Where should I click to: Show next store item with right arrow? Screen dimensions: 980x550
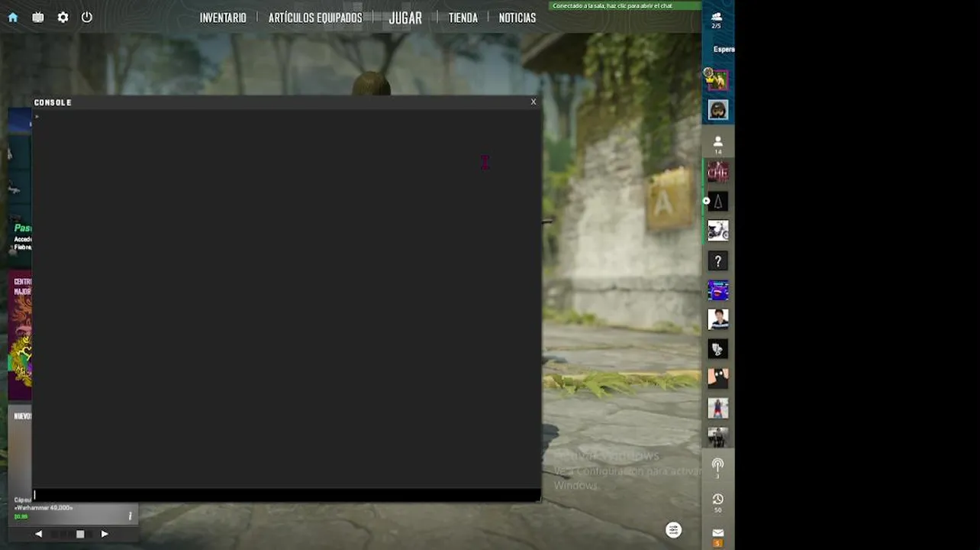coord(105,534)
